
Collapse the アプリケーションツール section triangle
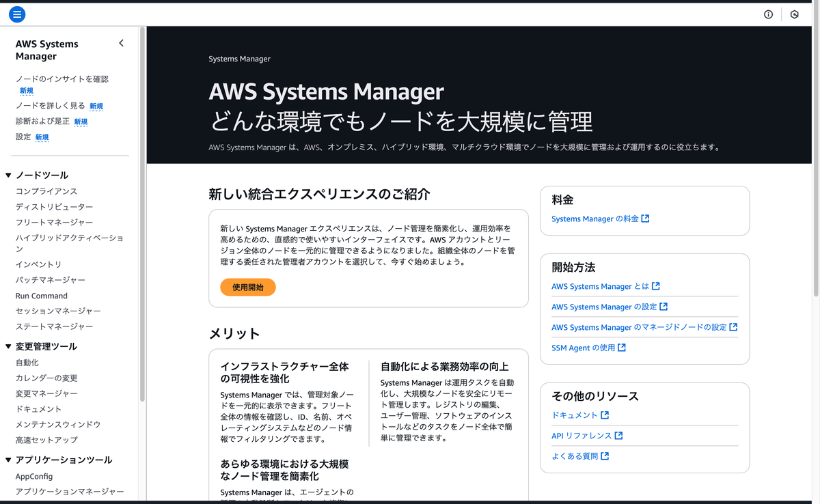(8, 460)
